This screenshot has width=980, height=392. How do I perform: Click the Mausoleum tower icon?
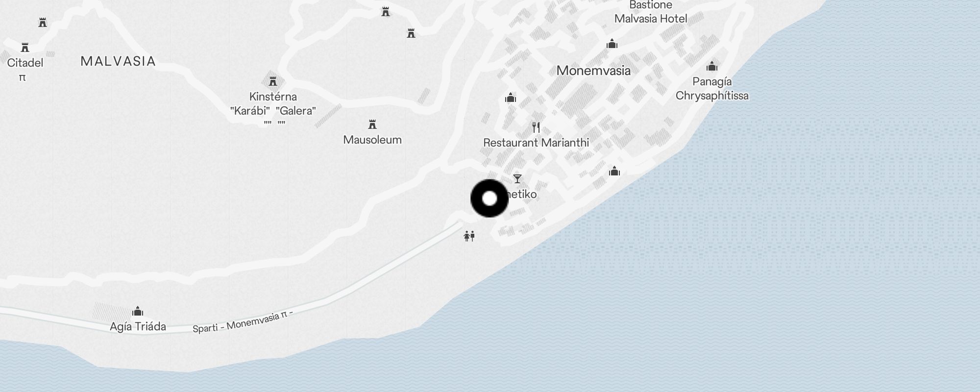[372, 124]
